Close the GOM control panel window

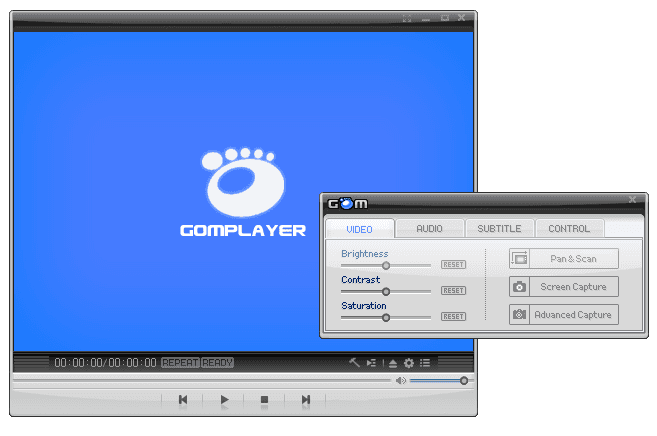(x=633, y=199)
